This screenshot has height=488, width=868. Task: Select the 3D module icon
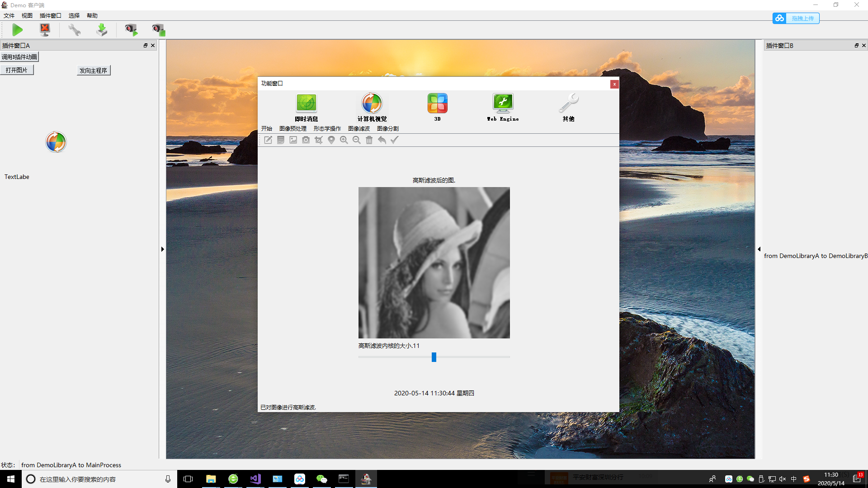click(437, 103)
